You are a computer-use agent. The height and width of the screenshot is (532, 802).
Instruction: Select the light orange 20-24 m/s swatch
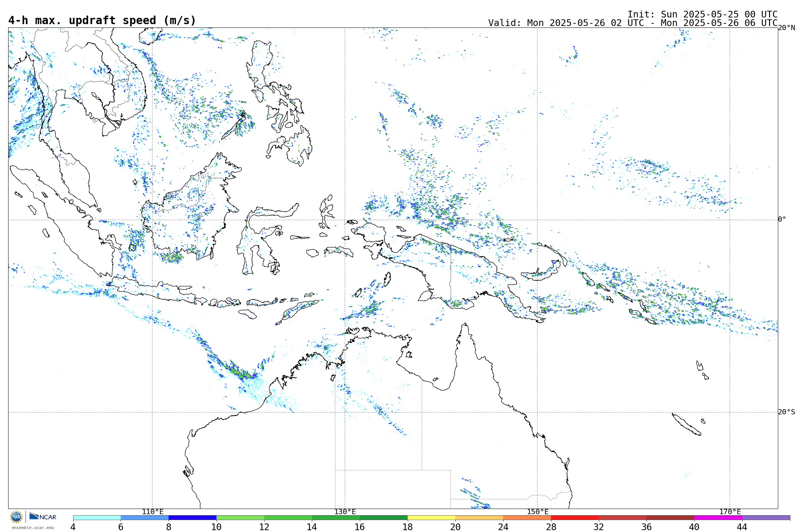click(x=479, y=518)
